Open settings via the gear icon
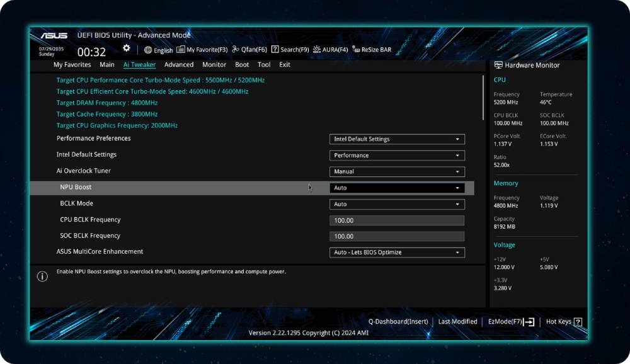 pyautogui.click(x=127, y=48)
